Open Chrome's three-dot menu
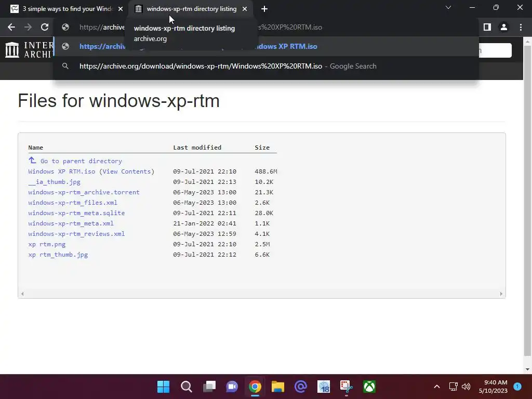Viewport: 532px width, 399px height. tap(521, 27)
